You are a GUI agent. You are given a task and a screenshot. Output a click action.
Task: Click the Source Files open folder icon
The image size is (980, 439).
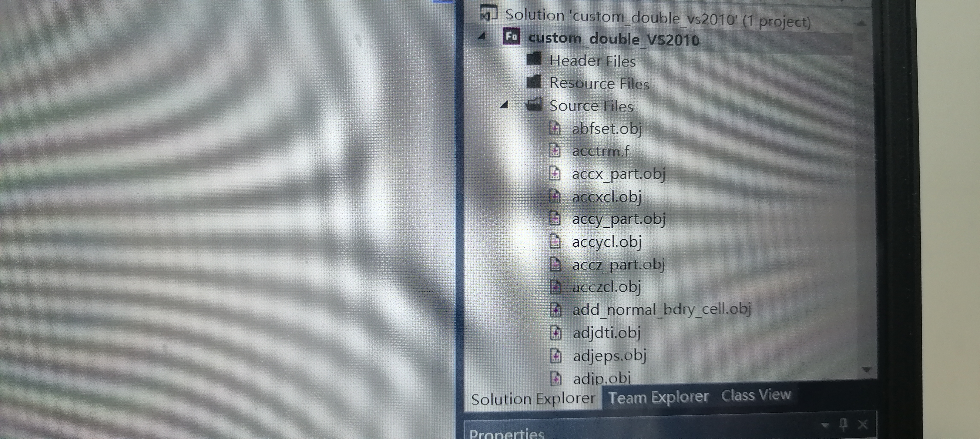coord(534,104)
